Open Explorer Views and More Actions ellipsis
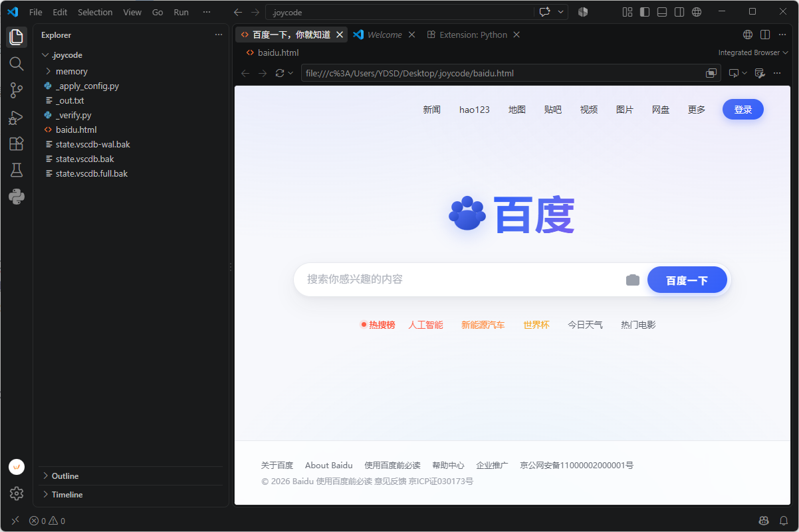Screen dimensions: 799x532 (x=219, y=35)
